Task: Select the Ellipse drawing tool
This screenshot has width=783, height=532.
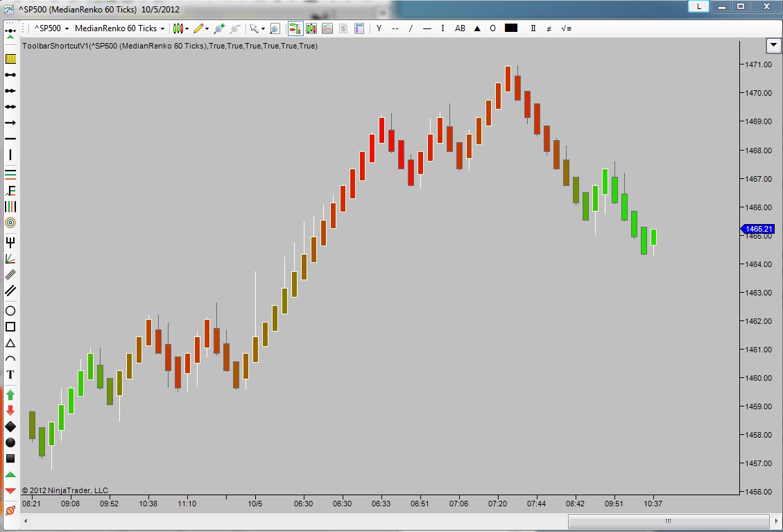Action: click(x=10, y=311)
